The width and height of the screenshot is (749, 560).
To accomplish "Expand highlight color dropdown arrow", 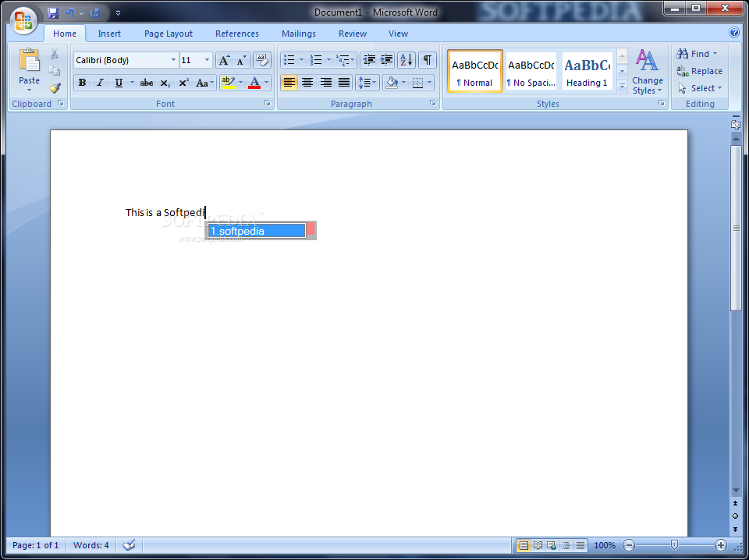I will [240, 83].
